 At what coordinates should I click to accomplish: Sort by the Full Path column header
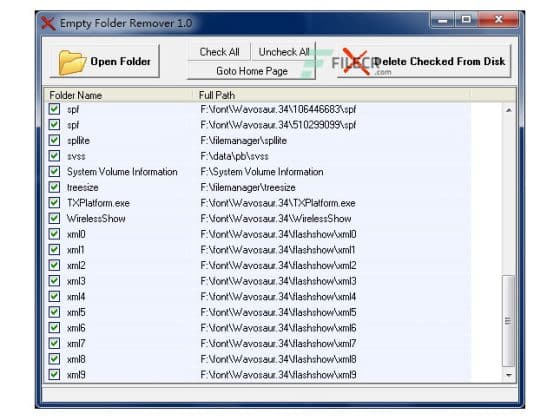[x=332, y=95]
